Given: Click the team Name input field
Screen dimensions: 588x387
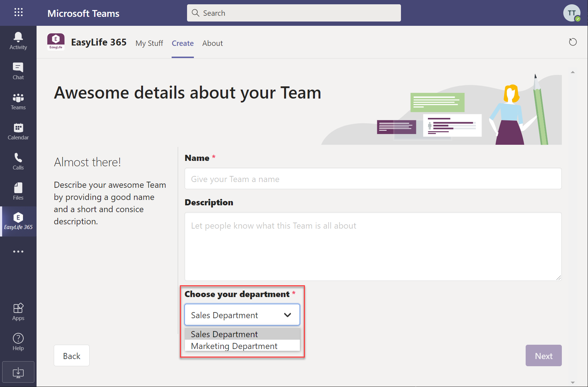Looking at the screenshot, I should click(373, 179).
